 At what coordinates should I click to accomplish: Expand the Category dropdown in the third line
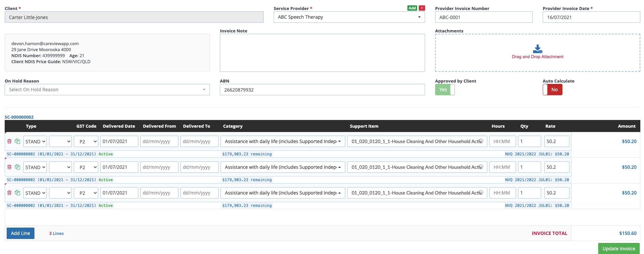283,193
